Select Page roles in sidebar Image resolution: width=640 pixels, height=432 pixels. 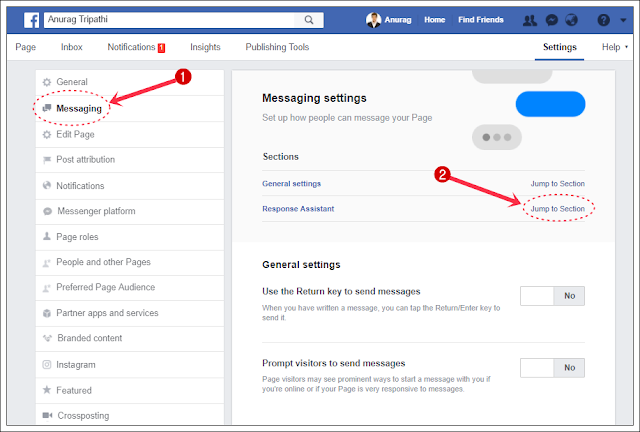point(130,237)
